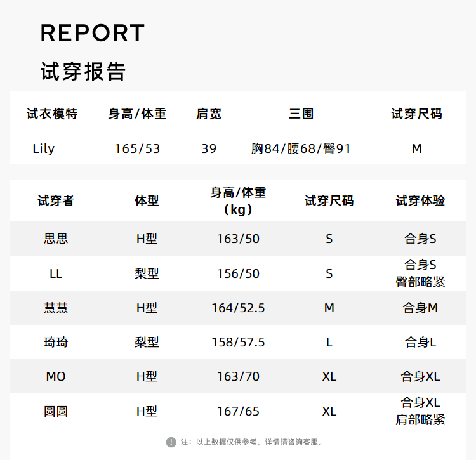Screen dimensions: 476x460
Task: Select the tester name 慧慧
Action: pyautogui.click(x=56, y=308)
